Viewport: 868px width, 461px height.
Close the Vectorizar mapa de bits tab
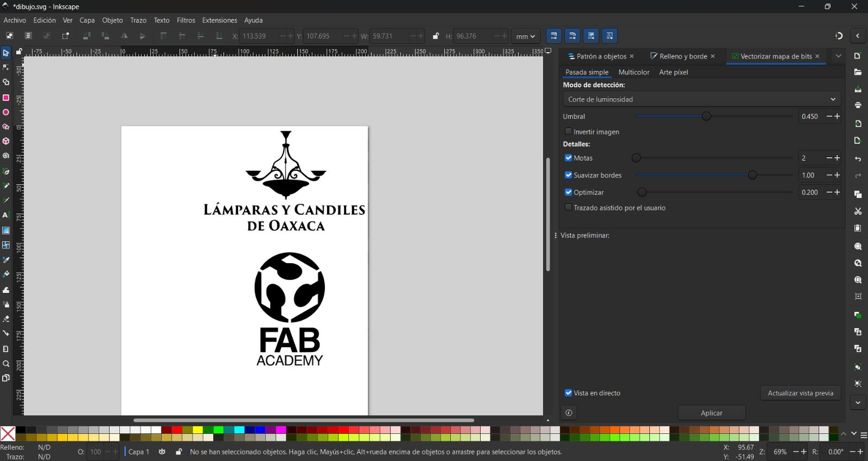click(x=817, y=56)
